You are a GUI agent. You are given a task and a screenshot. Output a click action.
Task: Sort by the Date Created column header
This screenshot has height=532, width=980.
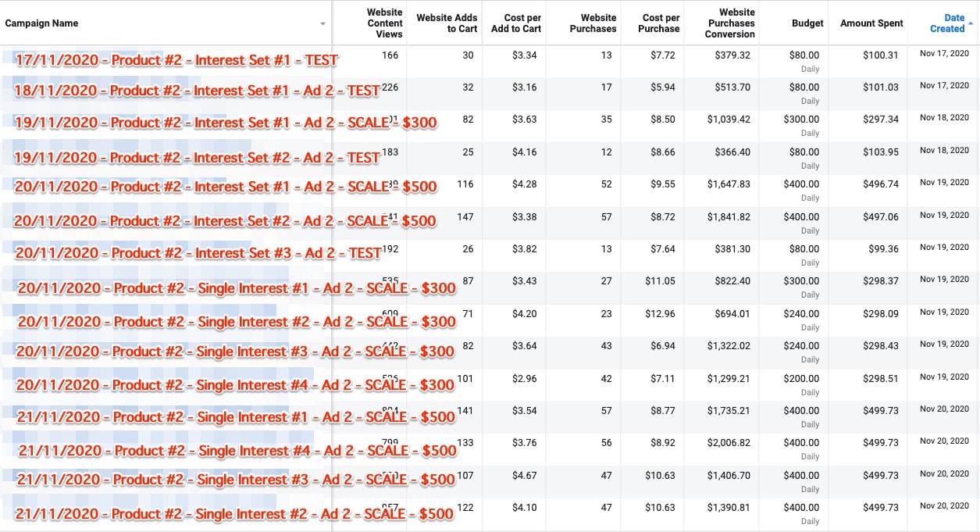(x=946, y=23)
